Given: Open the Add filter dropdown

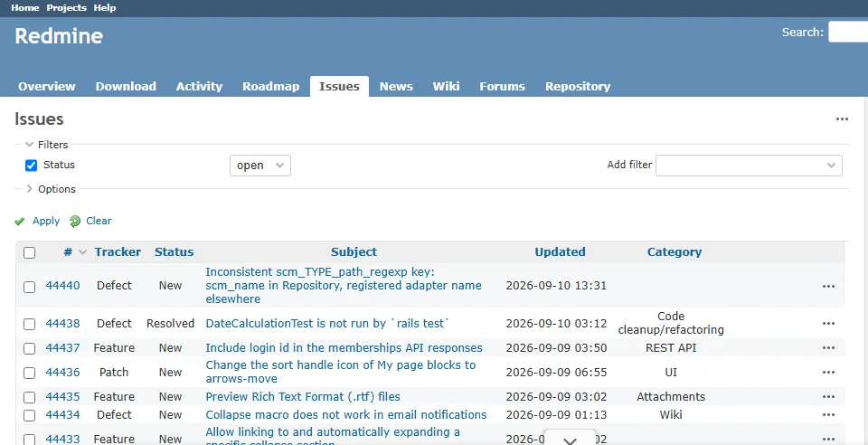Looking at the screenshot, I should tap(749, 166).
